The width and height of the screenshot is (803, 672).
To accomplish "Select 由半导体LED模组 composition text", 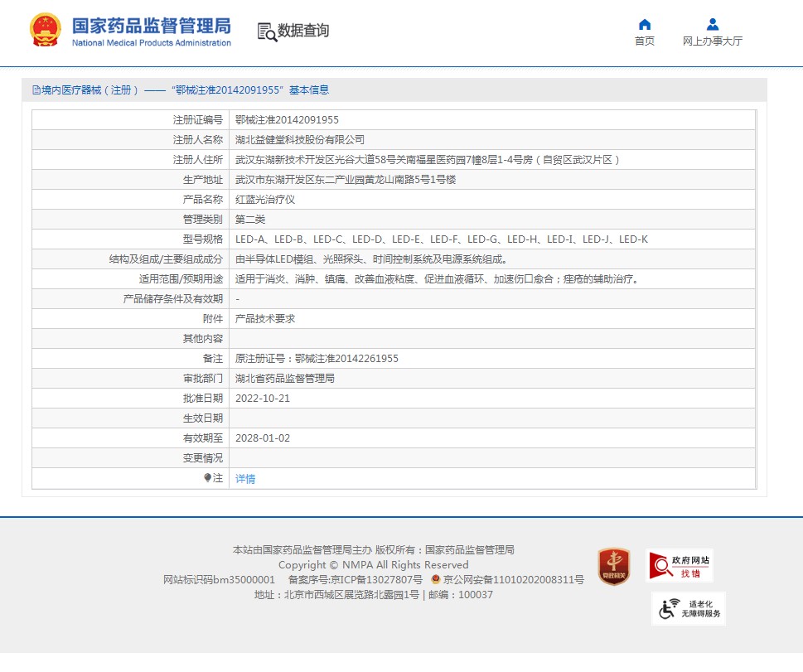I will (x=372, y=259).
